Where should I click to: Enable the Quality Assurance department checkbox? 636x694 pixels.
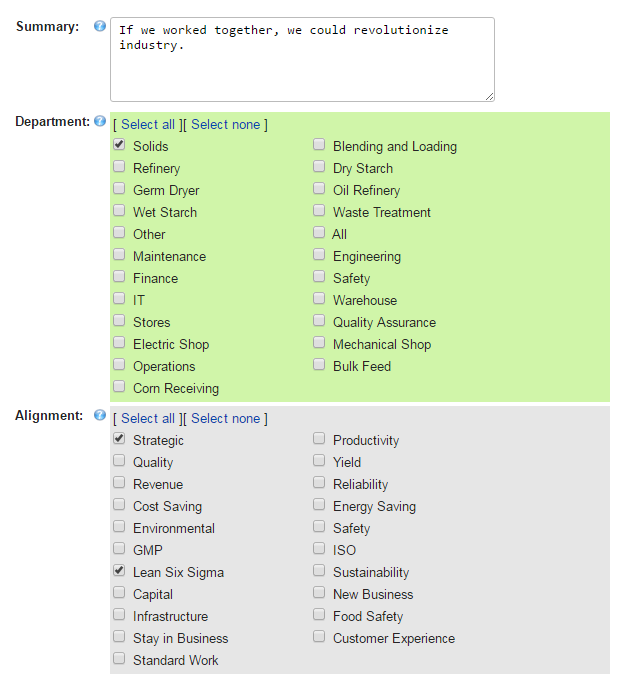(319, 320)
